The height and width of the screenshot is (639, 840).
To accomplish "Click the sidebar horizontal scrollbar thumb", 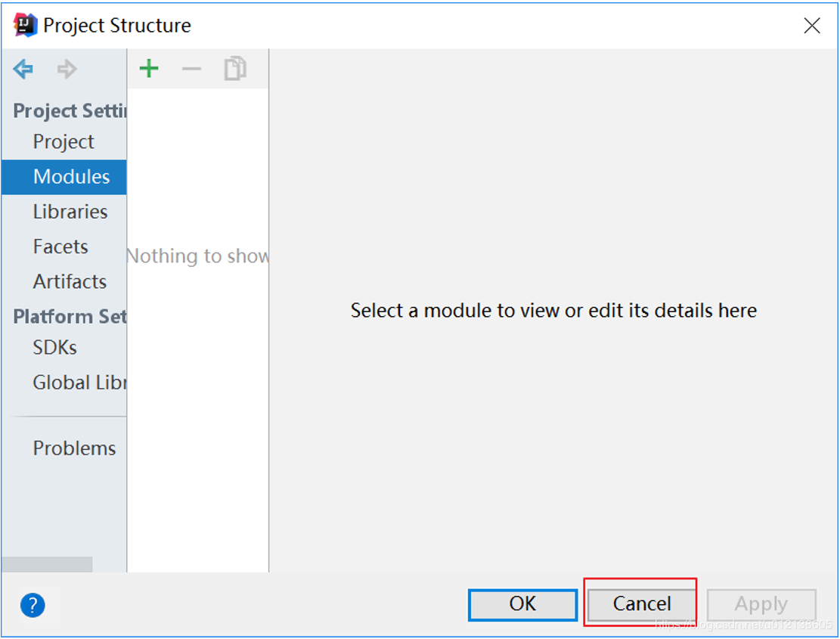I will click(x=47, y=565).
